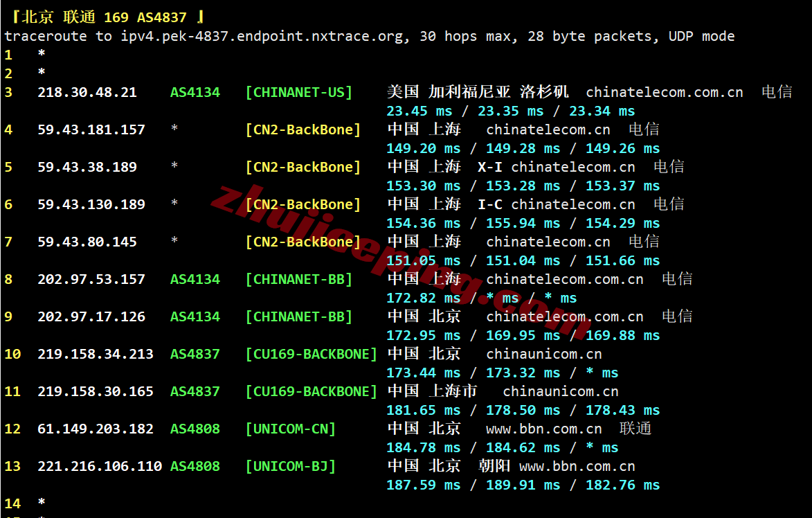Click www.bbn.com.cn on hop 12
Viewport: 812px width, 518px height.
(x=543, y=429)
